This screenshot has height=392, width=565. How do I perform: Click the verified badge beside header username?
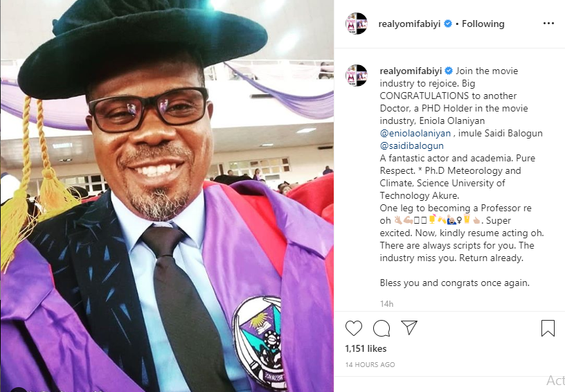(x=448, y=24)
